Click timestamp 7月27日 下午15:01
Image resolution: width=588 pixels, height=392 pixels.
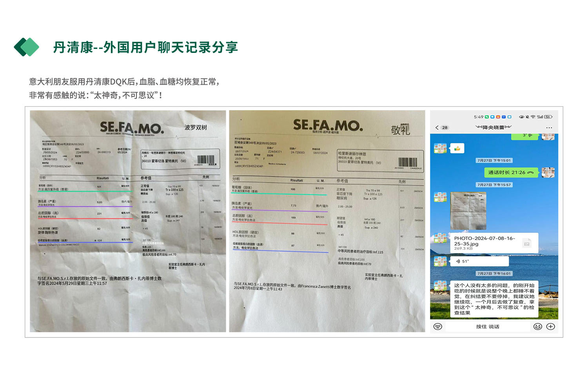click(494, 160)
